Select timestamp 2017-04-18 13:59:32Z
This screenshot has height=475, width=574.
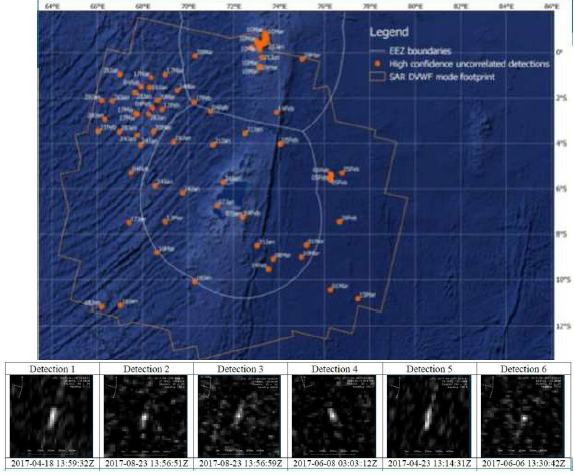pos(52,463)
